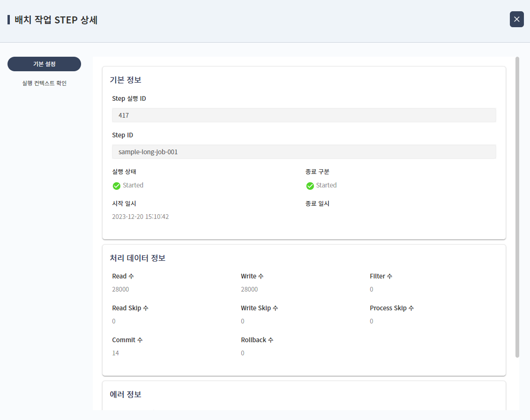Switch to 실행 컨텍스트 확인 section

pyautogui.click(x=44, y=82)
